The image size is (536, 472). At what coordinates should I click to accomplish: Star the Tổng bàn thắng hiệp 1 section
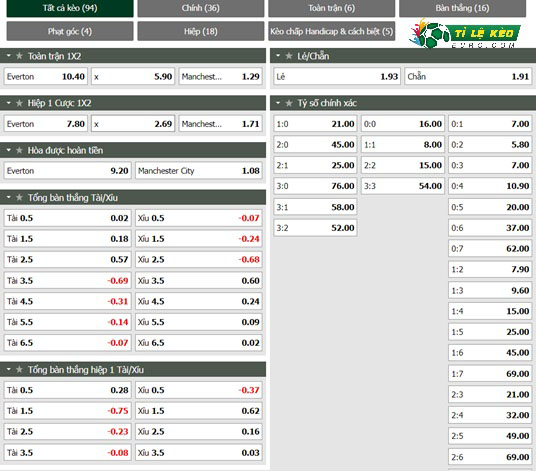[x=19, y=369]
